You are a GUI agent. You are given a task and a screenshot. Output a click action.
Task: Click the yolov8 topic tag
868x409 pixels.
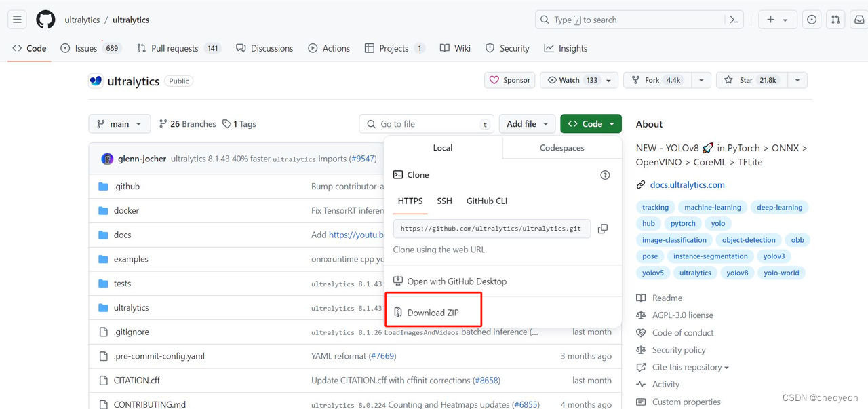click(x=737, y=273)
